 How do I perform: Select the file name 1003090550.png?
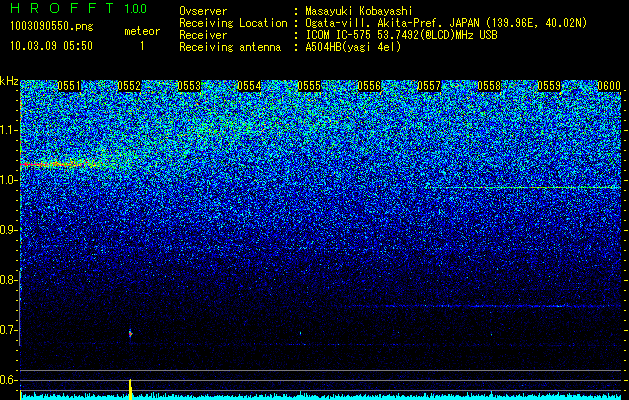[x=51, y=27]
